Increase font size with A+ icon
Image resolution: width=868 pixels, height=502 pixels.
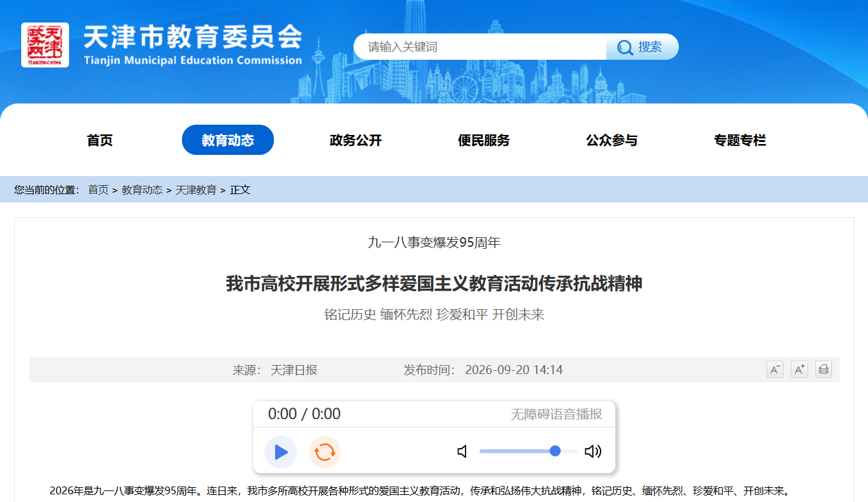coord(799,370)
